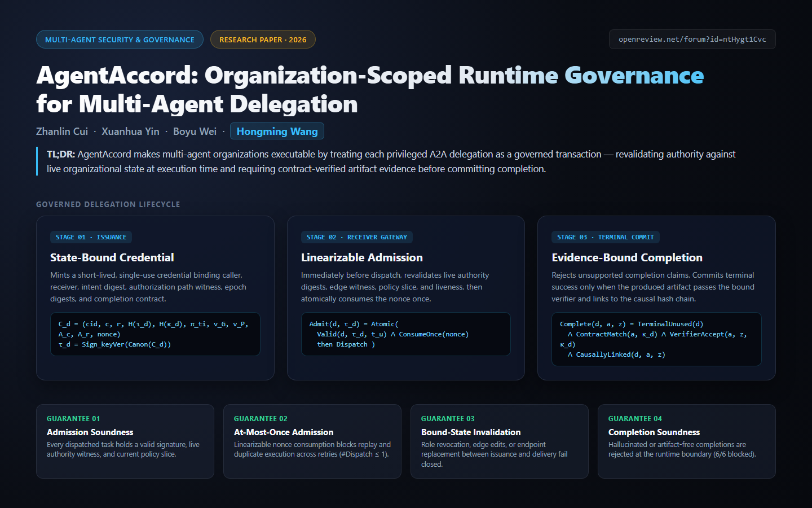The image size is (812, 508).
Task: Open the openreview.net forum link
Action: click(x=692, y=40)
